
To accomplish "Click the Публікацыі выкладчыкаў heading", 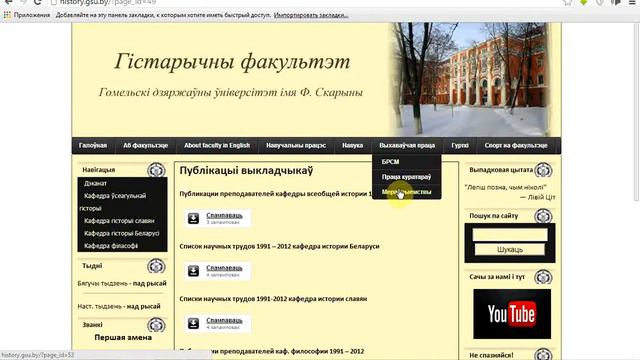I will coord(246,171).
